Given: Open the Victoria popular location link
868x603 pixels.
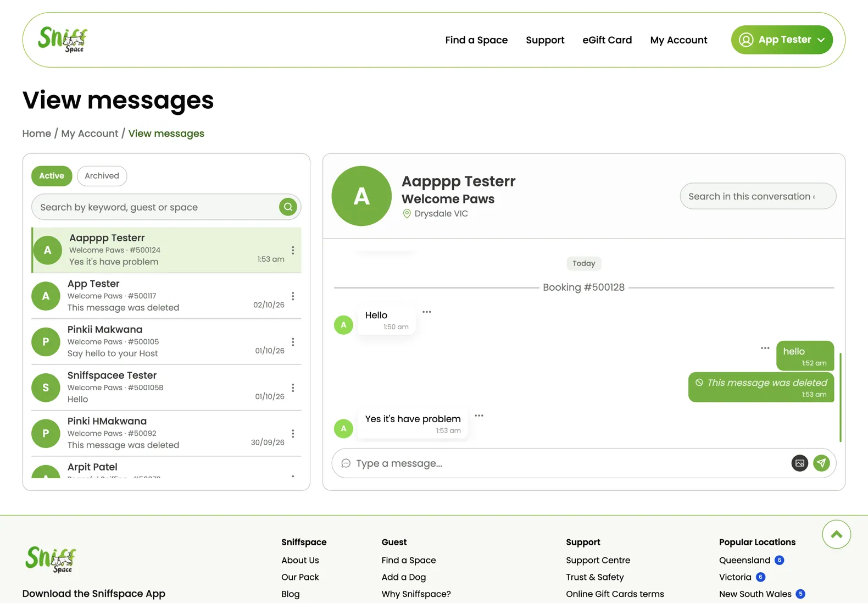Looking at the screenshot, I should coord(735,577).
